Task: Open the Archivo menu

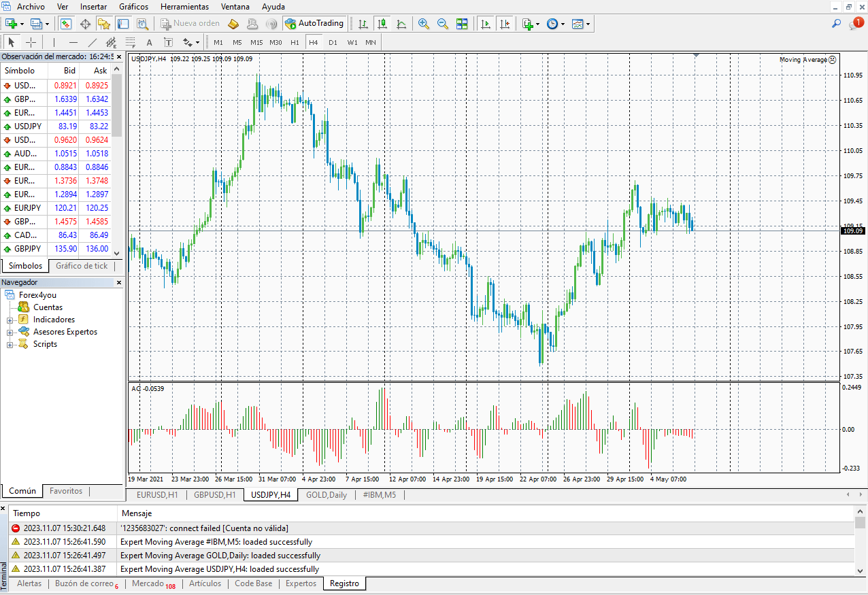Action: click(31, 7)
